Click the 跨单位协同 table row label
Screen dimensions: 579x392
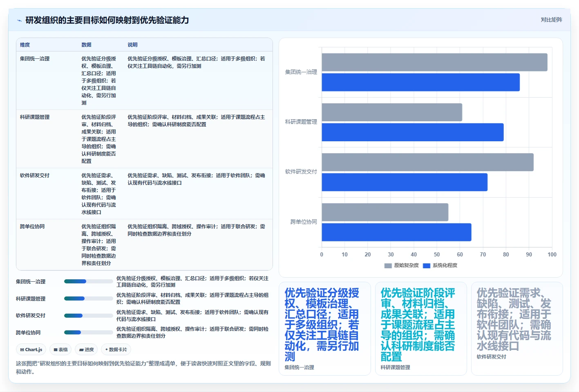point(32,227)
